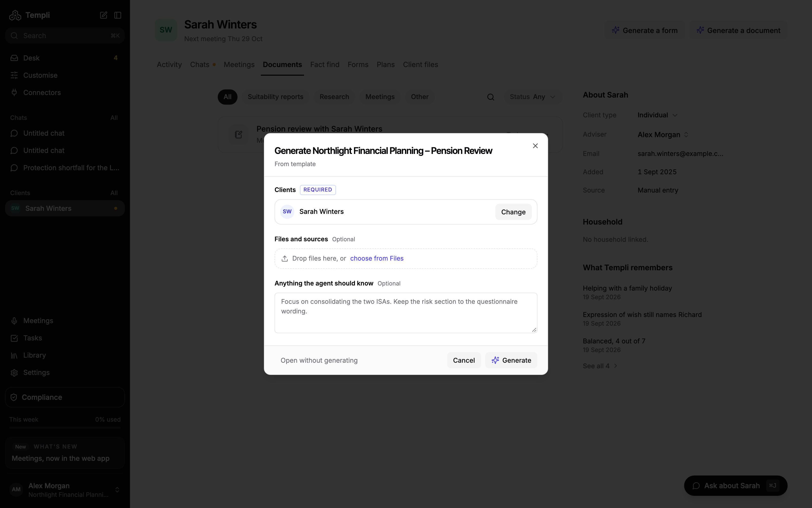Viewport: 812px width, 508px height.
Task: Select Sarah Winters in the clients list
Action: [x=65, y=208]
